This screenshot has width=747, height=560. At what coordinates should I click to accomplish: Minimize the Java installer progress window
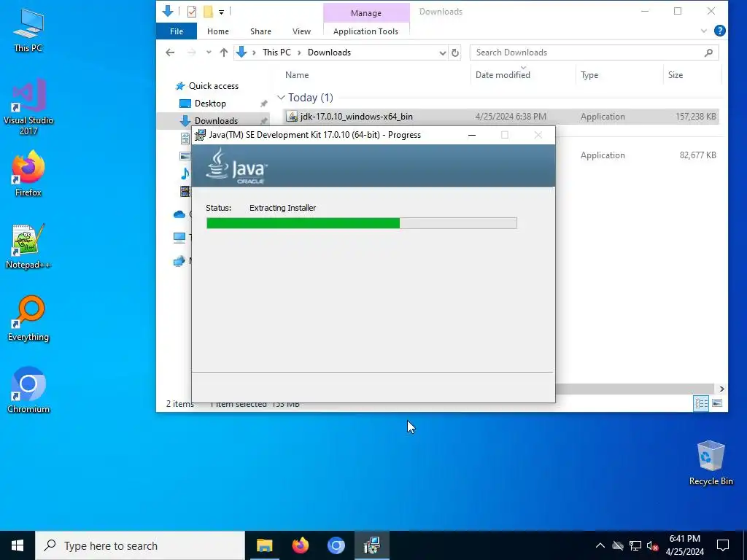[x=472, y=135]
